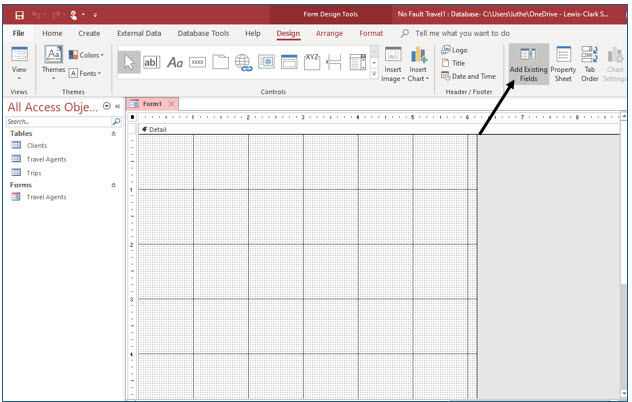Select the Combo Box control icon

tap(358, 62)
